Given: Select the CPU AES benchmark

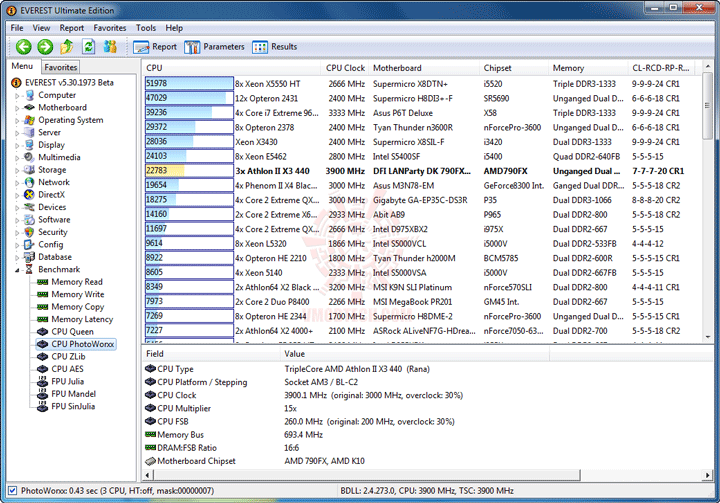Looking at the screenshot, I should [68, 369].
